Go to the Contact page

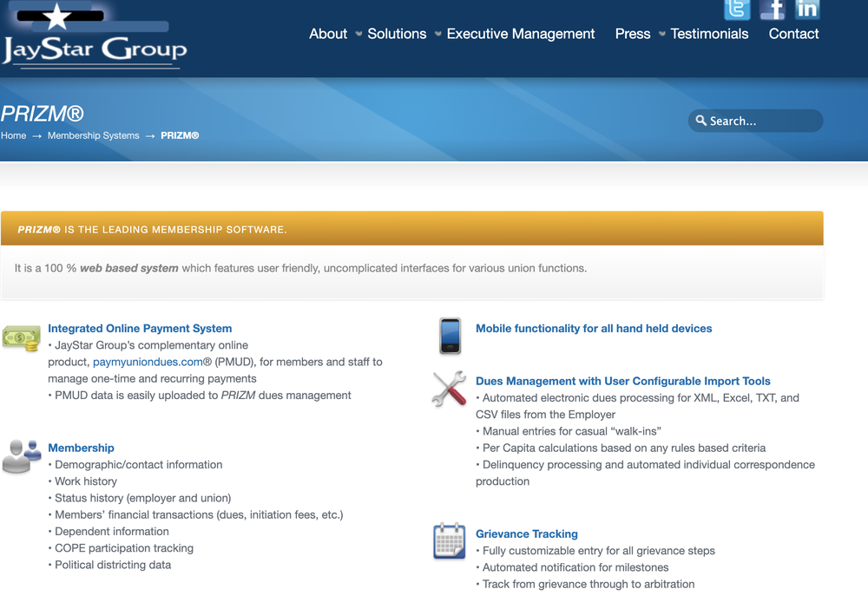click(793, 34)
